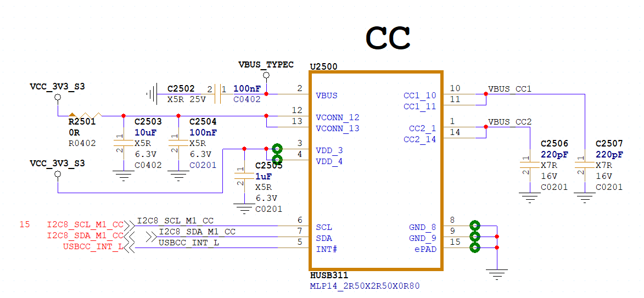Click the HUSB311 part name text
This screenshot has width=644, height=298.
pos(329,275)
